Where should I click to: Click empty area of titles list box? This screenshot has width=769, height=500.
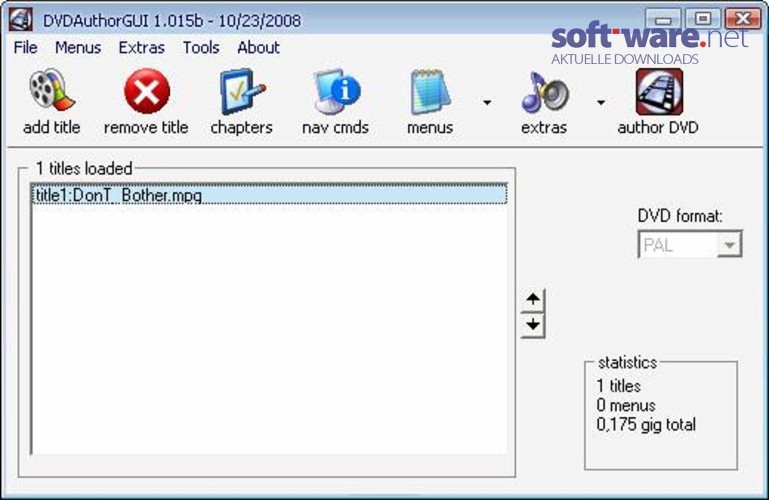coord(269,328)
